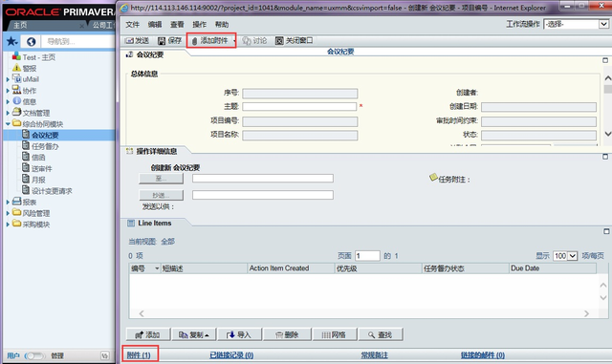Open the 帮助 menu
612x364 pixels.
pyautogui.click(x=221, y=25)
